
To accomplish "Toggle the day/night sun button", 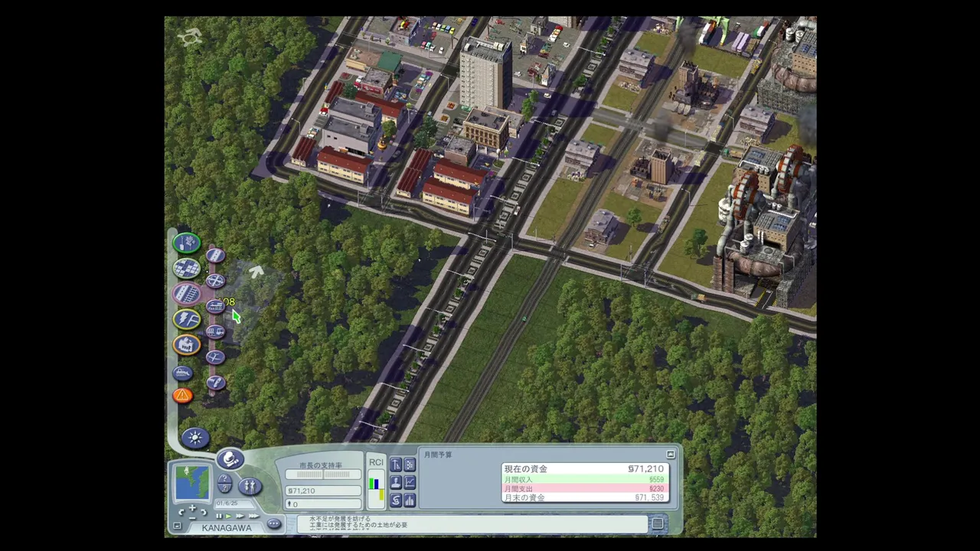I will (x=195, y=438).
